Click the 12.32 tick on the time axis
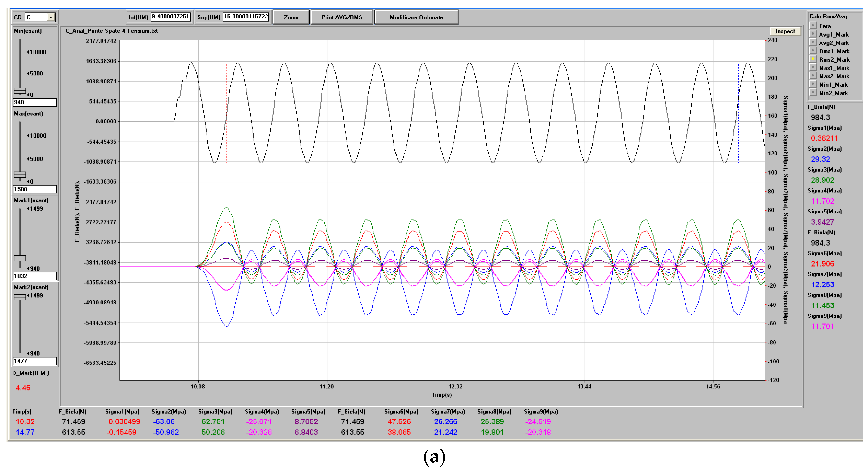Screen dimensions: 868x471 click(x=455, y=387)
